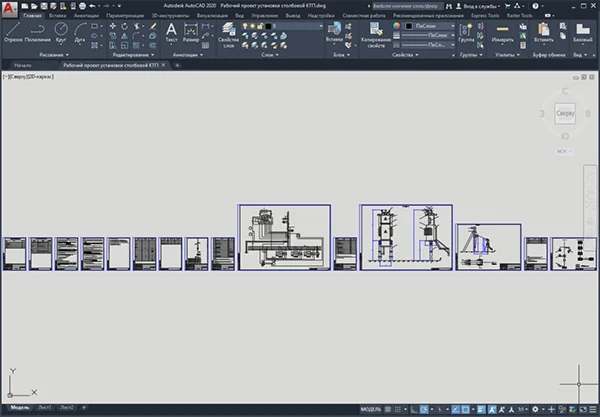
Task: Select the Дуга (Arc) tool
Action: pos(80,32)
